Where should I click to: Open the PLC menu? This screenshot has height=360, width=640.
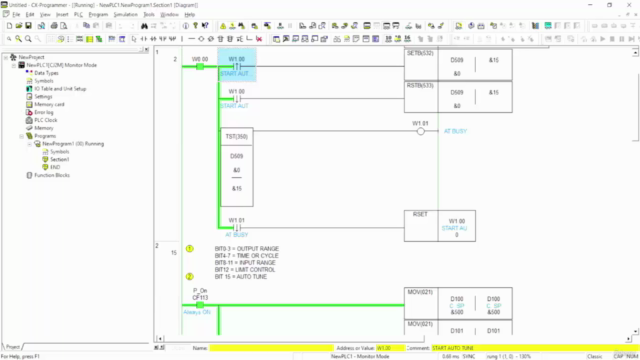[x=78, y=14]
